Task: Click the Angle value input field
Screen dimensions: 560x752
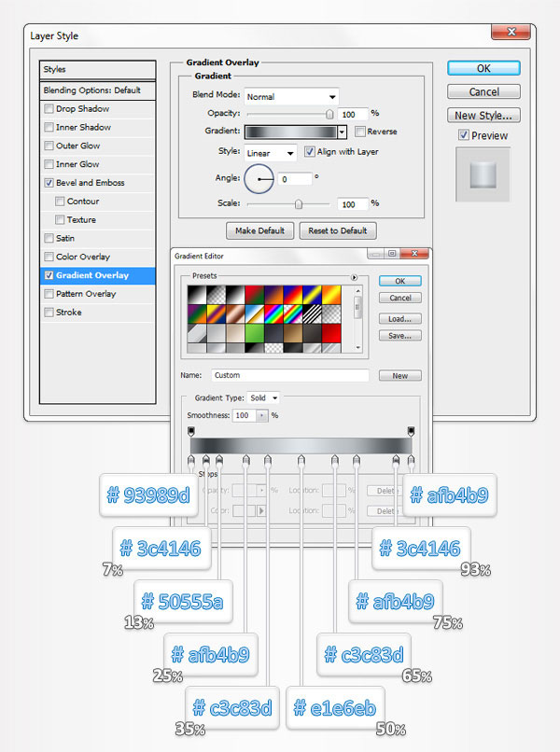Action: pos(295,179)
